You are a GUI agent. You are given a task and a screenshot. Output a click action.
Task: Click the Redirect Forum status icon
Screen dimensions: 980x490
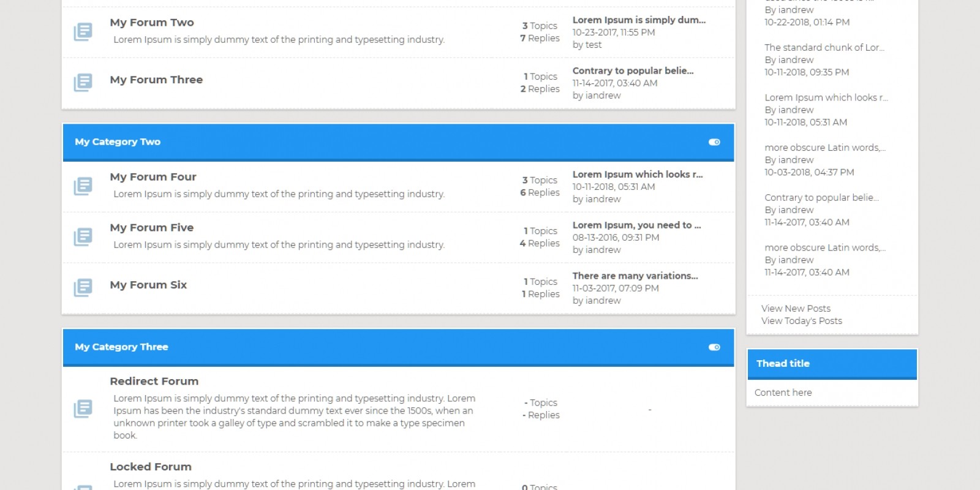point(83,408)
